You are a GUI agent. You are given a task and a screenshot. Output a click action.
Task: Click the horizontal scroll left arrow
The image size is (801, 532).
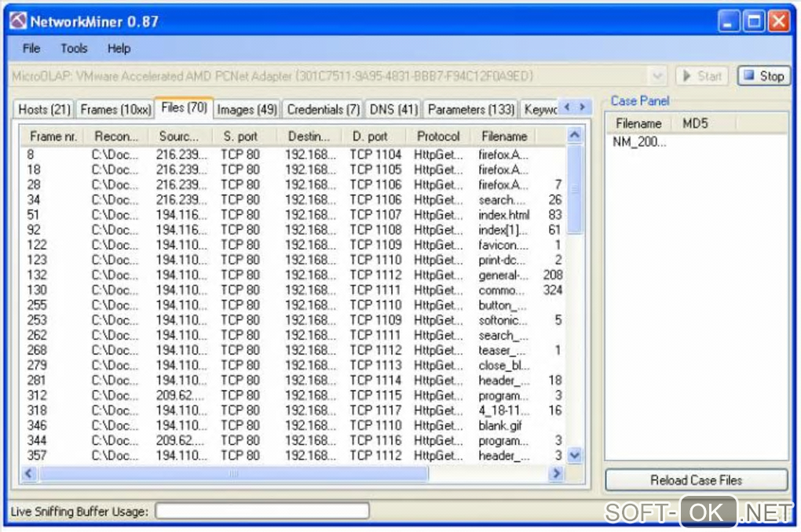point(28,474)
